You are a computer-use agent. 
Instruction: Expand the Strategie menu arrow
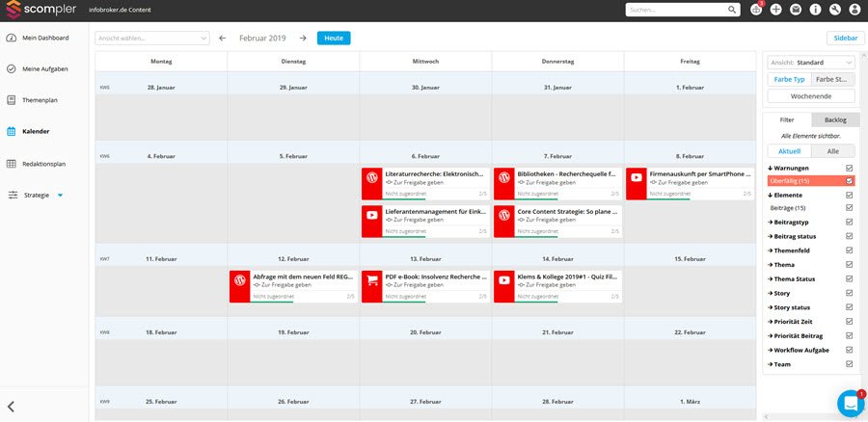click(x=60, y=196)
